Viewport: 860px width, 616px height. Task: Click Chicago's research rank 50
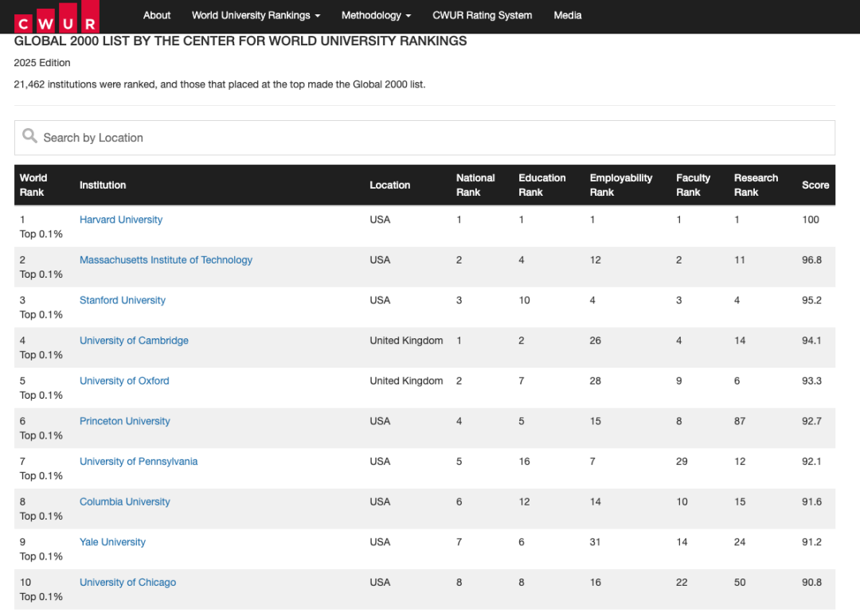point(740,582)
